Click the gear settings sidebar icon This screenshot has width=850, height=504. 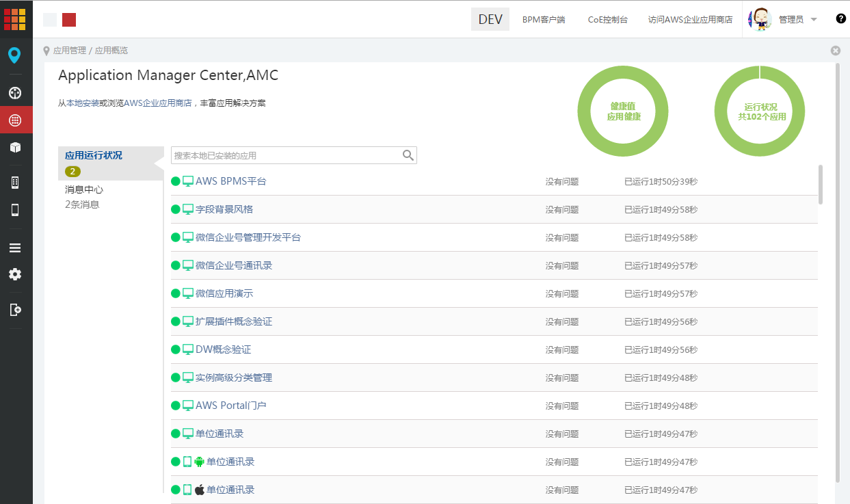coord(15,274)
